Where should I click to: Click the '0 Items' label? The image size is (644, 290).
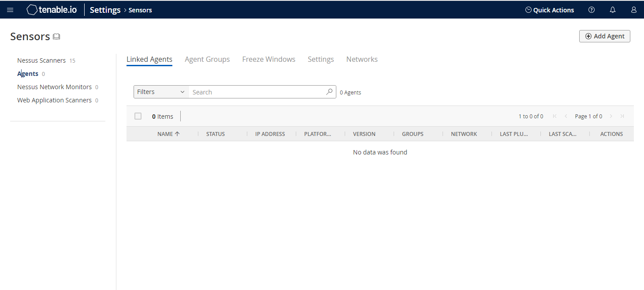pyautogui.click(x=163, y=117)
